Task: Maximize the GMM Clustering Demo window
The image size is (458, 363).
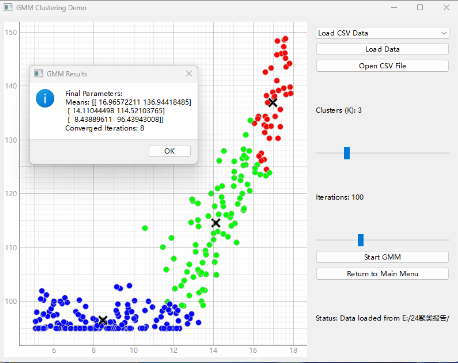Action: (420, 7)
